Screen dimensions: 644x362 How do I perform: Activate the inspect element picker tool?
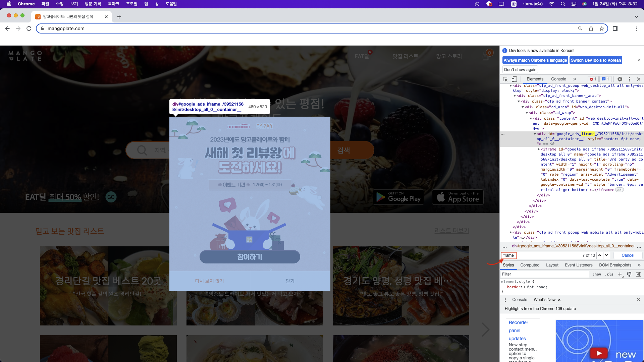point(505,79)
